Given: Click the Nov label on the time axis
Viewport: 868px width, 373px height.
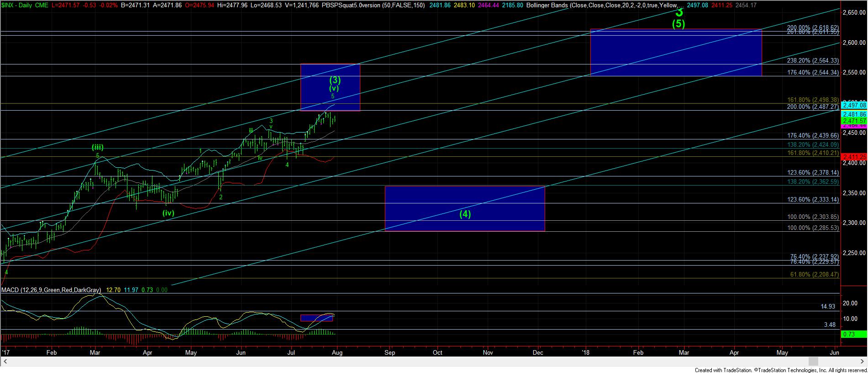Looking at the screenshot, I should point(488,353).
